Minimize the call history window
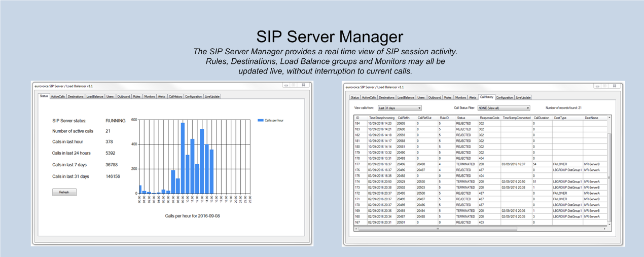The image size is (644, 257). [x=598, y=86]
